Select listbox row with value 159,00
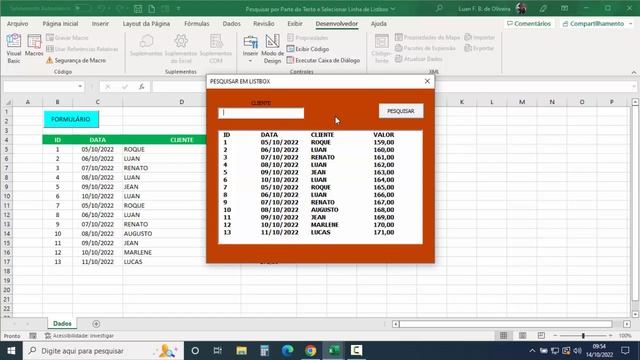This screenshot has height=360, width=640. point(320,142)
